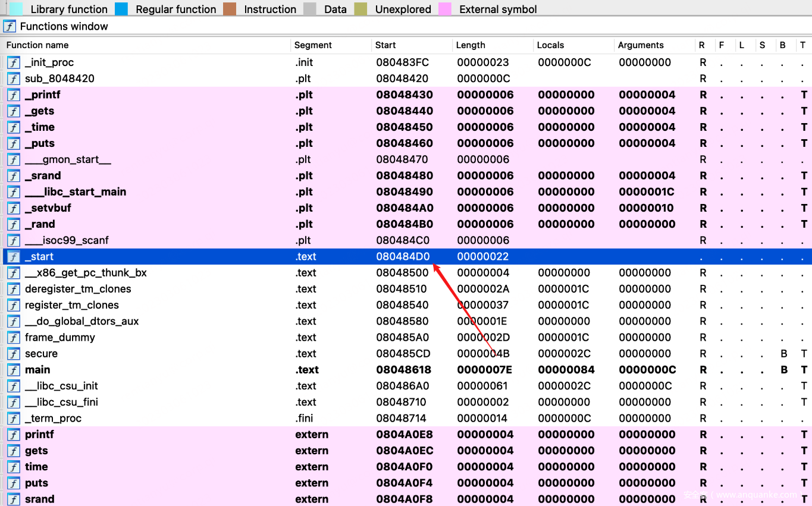812x506 pixels.
Task: Sort functions by the Segment column
Action: (x=313, y=45)
